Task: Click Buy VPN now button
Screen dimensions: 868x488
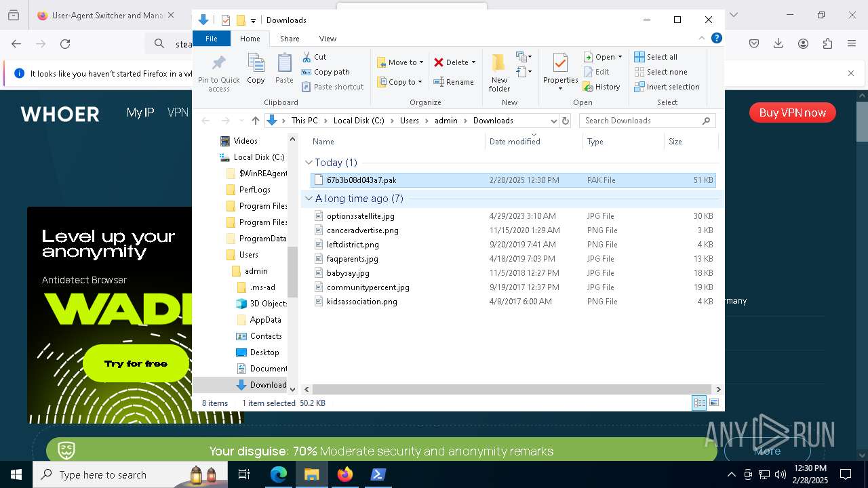Action: [792, 113]
